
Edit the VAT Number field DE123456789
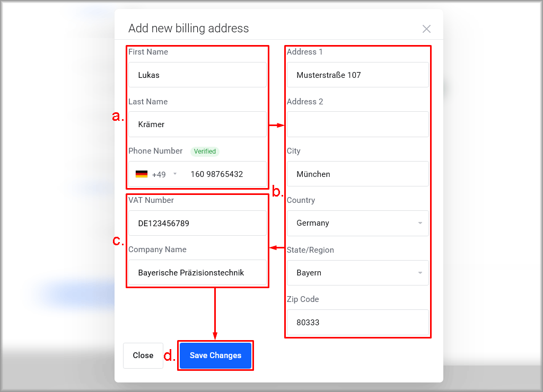coord(197,224)
